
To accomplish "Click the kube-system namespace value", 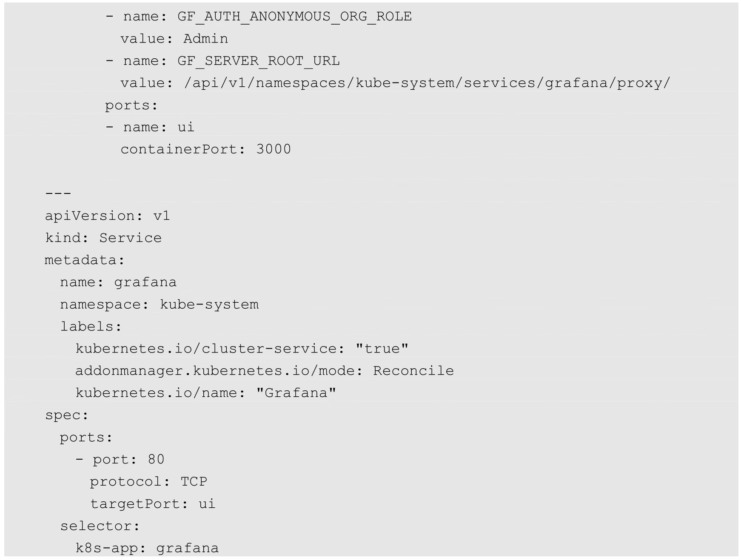I will coord(209,304).
